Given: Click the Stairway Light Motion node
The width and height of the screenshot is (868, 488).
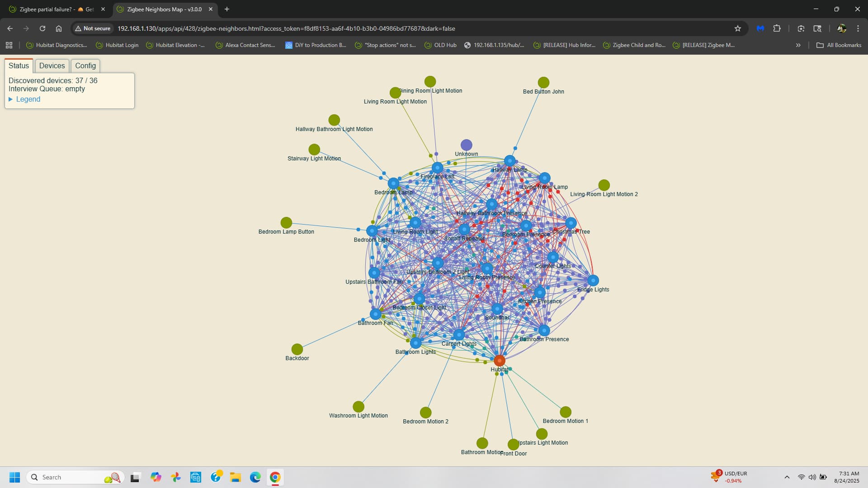Looking at the screenshot, I should (x=314, y=149).
